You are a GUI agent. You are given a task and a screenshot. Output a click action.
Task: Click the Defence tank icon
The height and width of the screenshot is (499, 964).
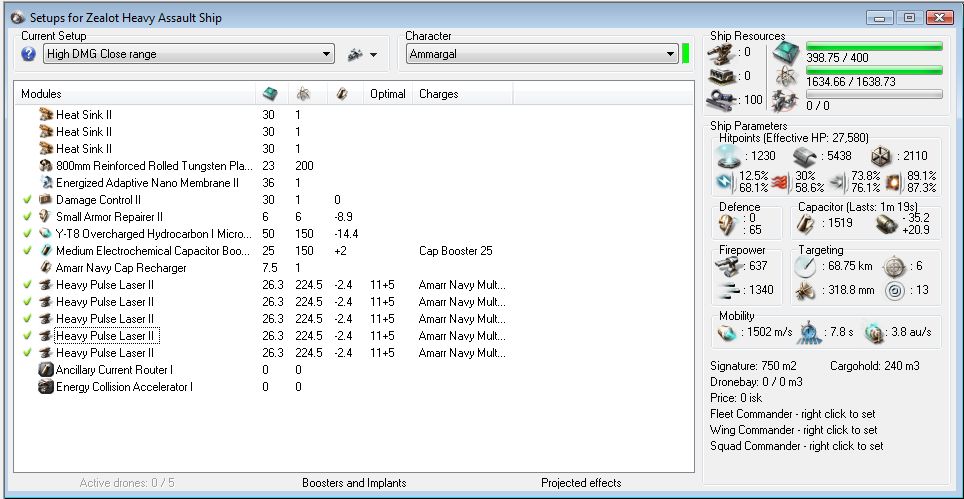[728, 225]
